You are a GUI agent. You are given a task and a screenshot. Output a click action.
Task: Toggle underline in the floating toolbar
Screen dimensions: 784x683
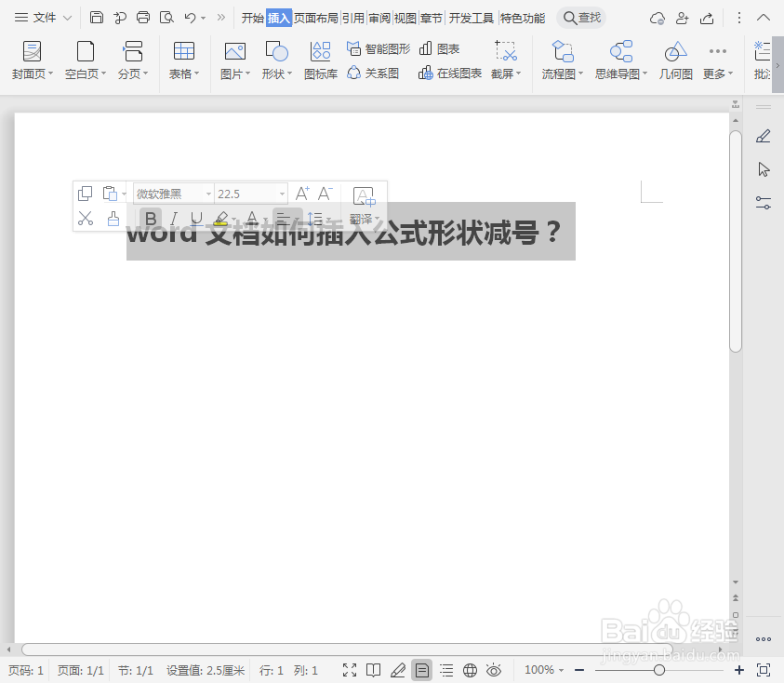pos(196,218)
